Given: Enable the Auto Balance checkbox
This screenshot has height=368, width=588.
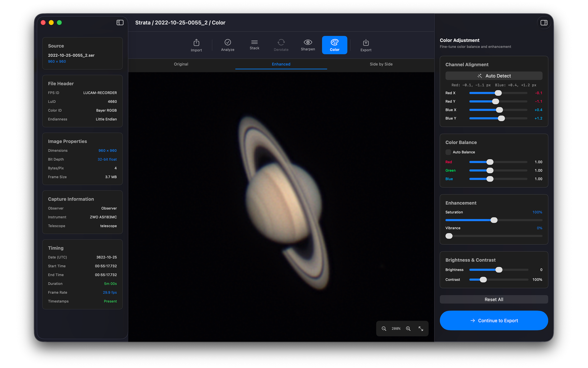Looking at the screenshot, I should click(448, 152).
